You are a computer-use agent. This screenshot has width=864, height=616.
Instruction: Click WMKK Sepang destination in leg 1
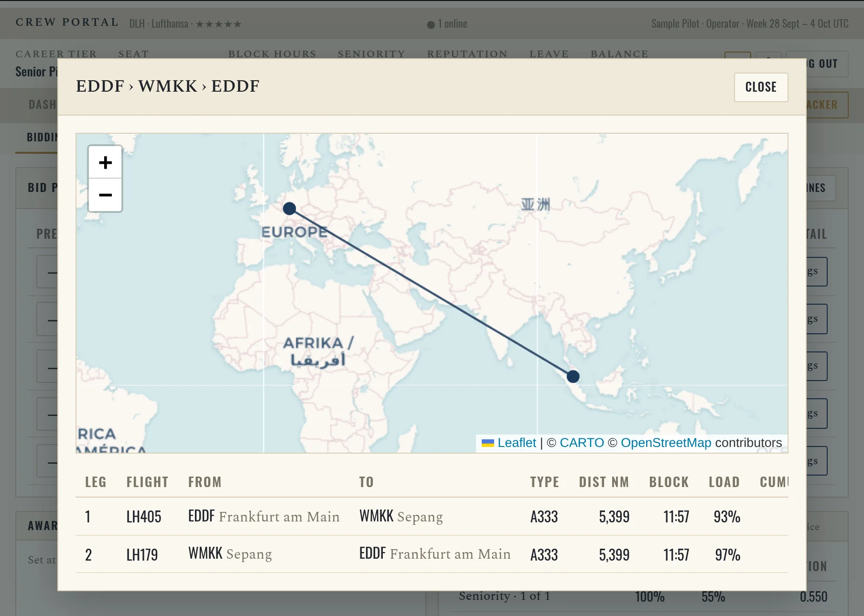[401, 516]
